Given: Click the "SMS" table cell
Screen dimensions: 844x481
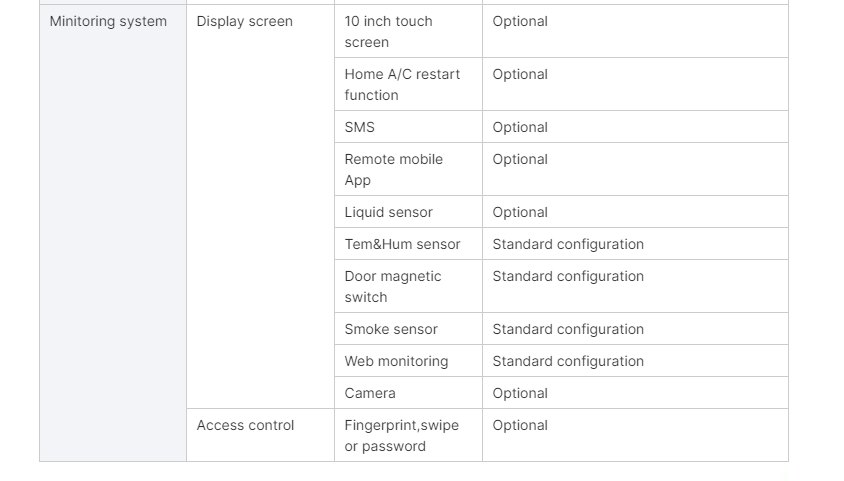Looking at the screenshot, I should click(x=360, y=127).
